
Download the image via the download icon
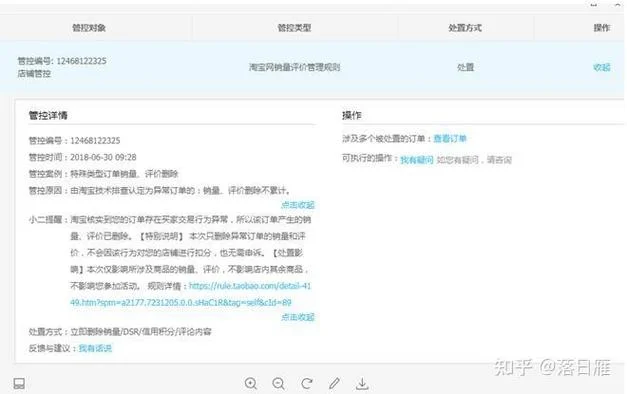coord(362,383)
